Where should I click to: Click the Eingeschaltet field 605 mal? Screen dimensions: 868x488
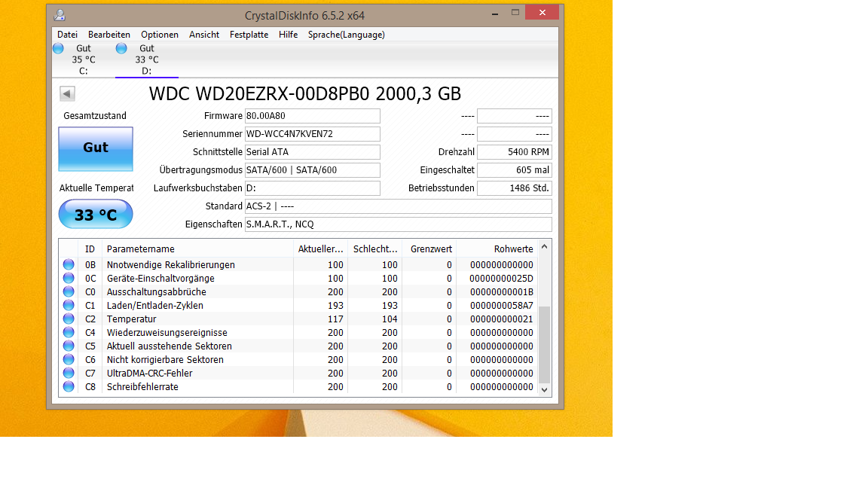pyautogui.click(x=515, y=170)
